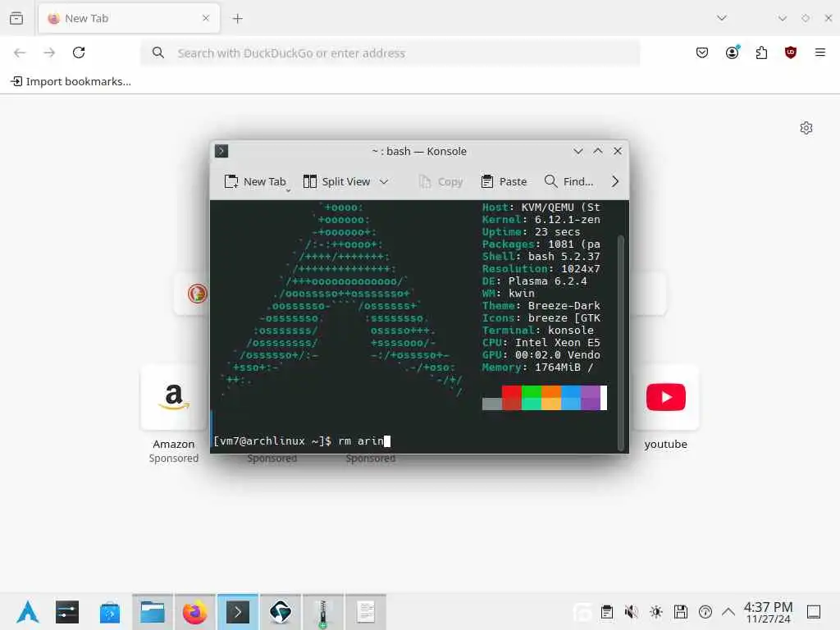Click Import bookmarks... link
Screen dimensions: 840x630
tap(71, 81)
